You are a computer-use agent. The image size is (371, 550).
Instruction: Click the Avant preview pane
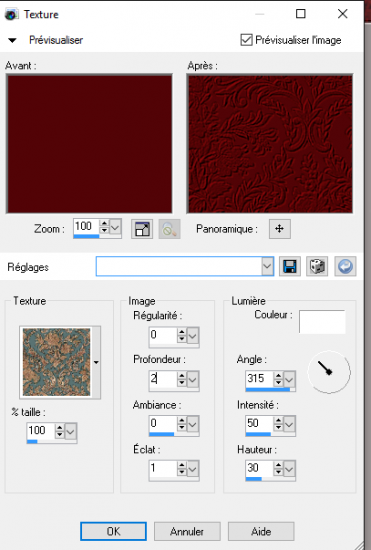click(x=89, y=143)
